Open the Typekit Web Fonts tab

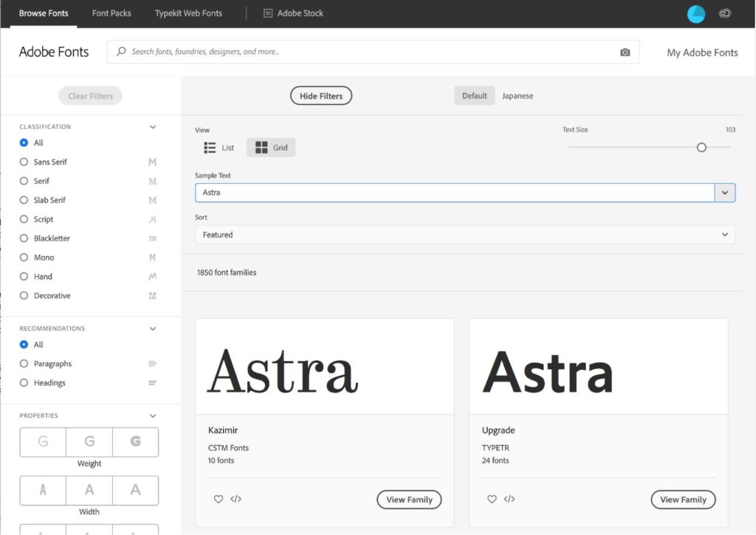188,13
